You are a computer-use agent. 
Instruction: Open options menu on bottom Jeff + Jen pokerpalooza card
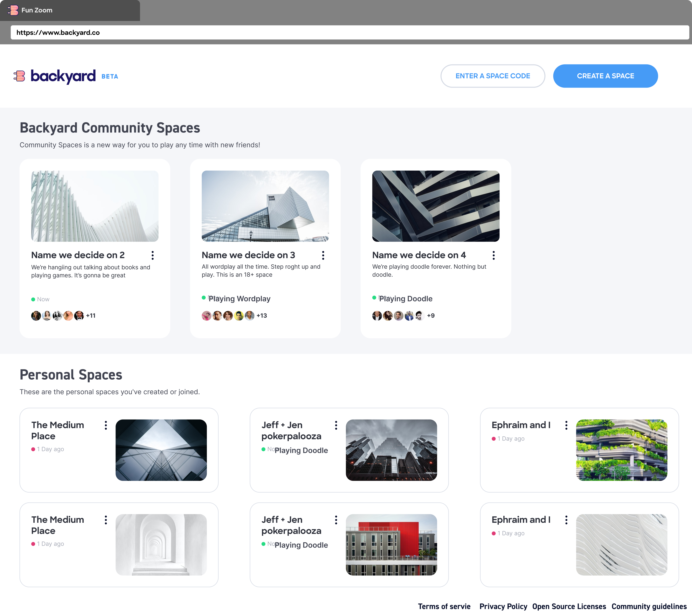336,520
